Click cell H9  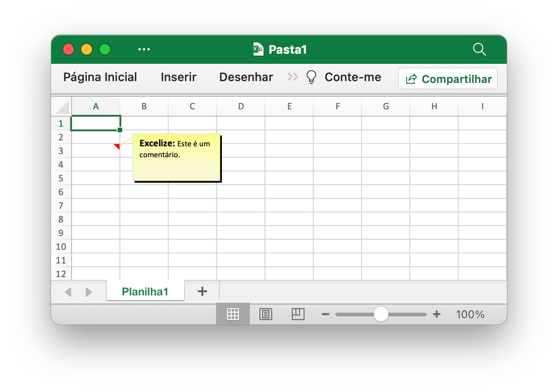click(434, 232)
